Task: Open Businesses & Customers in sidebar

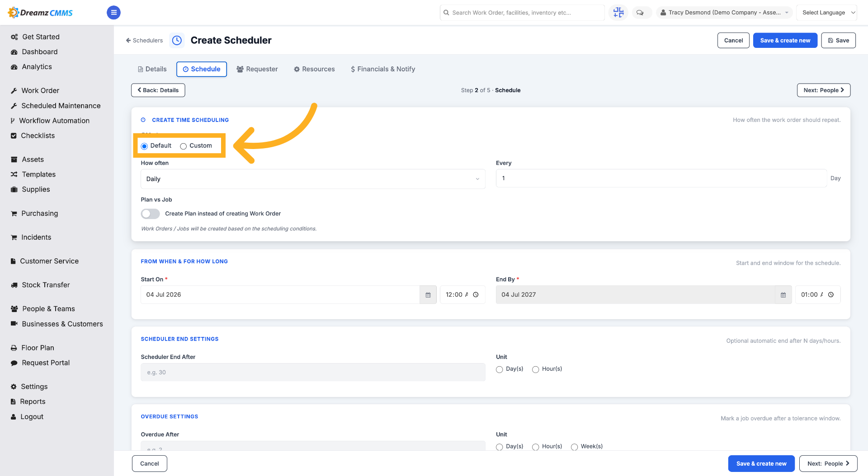Action: tap(62, 324)
